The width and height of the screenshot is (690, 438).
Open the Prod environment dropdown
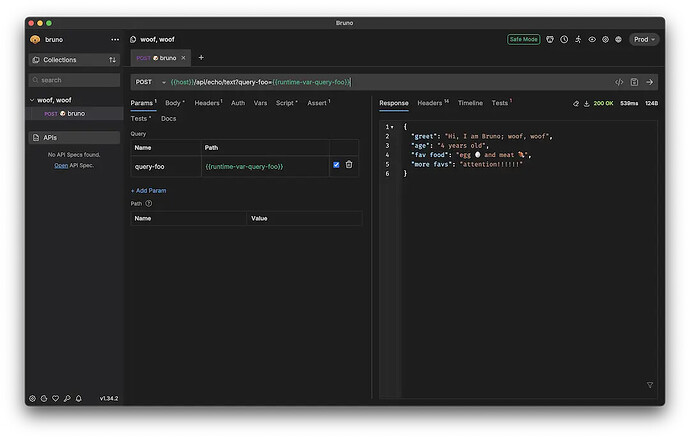(x=644, y=40)
